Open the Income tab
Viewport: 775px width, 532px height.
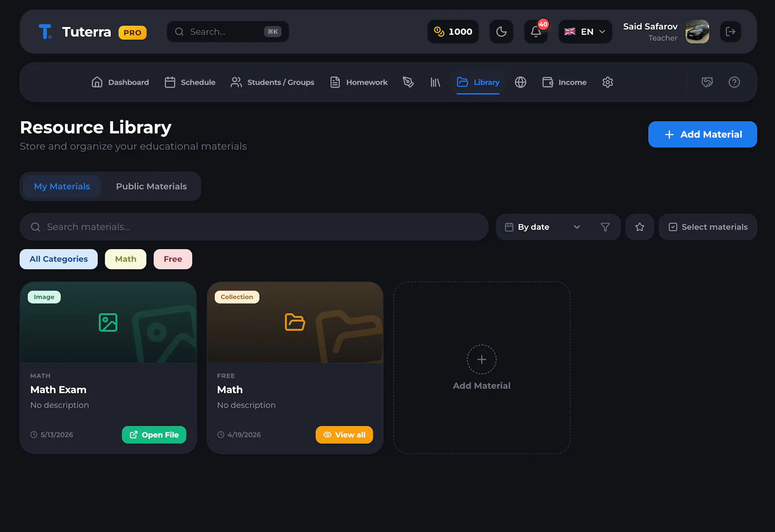pyautogui.click(x=564, y=82)
